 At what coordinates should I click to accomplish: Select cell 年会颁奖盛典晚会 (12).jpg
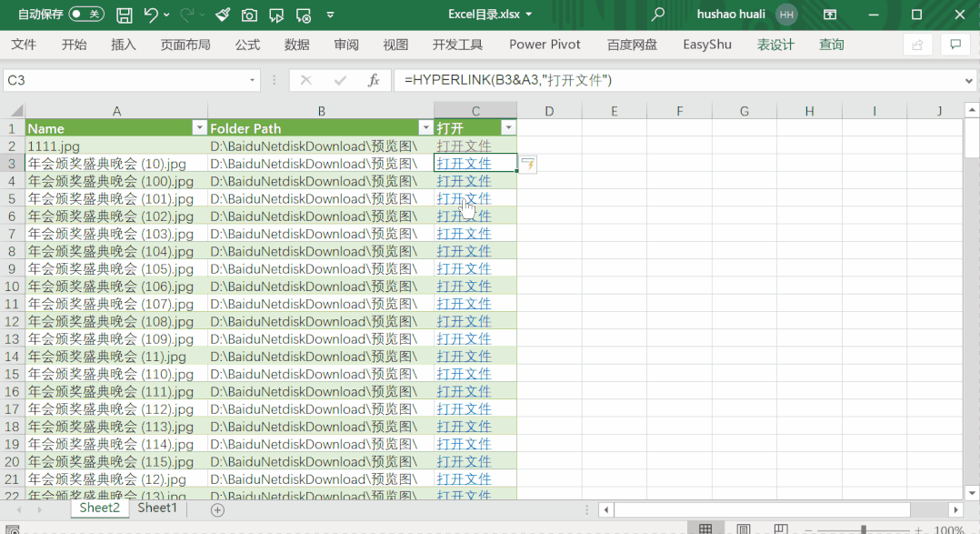pyautogui.click(x=116, y=479)
